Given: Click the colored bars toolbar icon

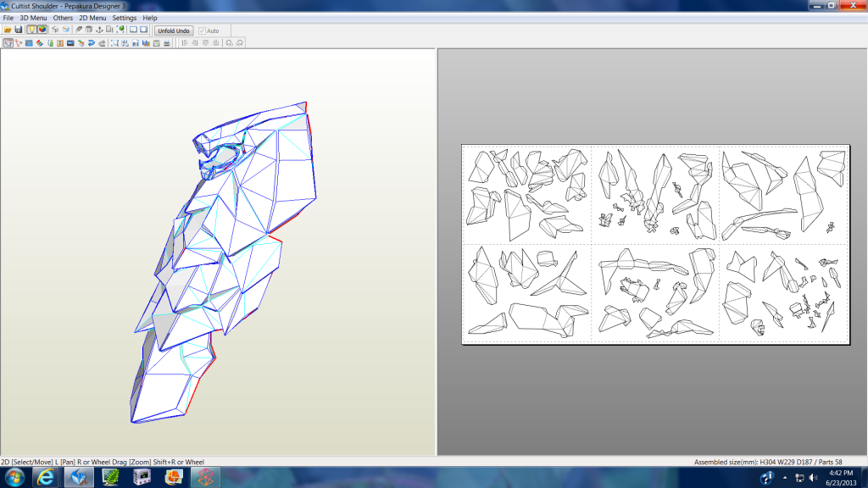Looking at the screenshot, I should pyautogui.click(x=146, y=42).
